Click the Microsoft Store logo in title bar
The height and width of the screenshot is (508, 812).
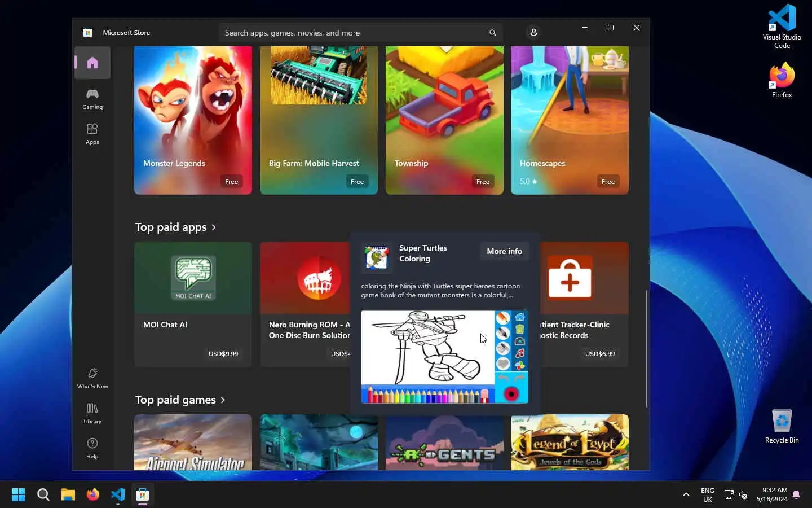(87, 33)
